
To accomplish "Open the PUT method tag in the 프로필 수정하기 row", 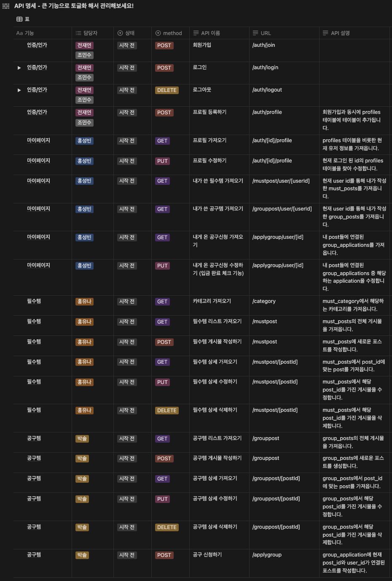I will [x=162, y=161].
